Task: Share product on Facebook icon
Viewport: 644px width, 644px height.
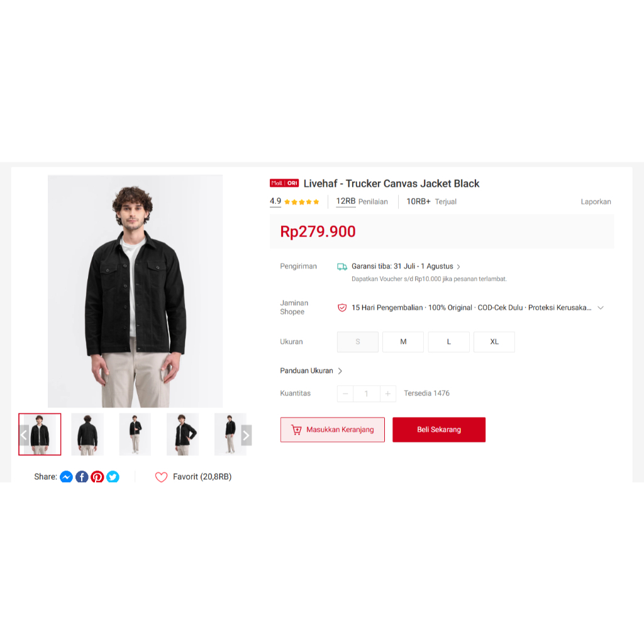Action: click(x=82, y=477)
